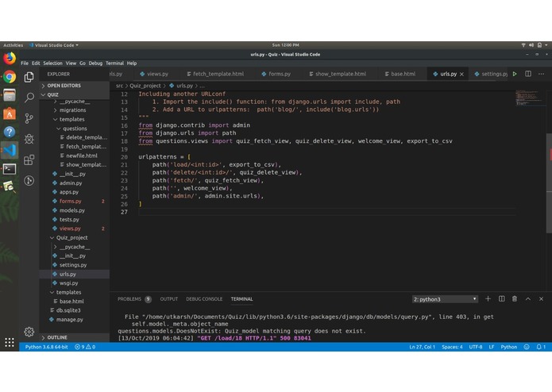Open the File menu
This screenshot has width=552, height=392.
coord(25,63)
